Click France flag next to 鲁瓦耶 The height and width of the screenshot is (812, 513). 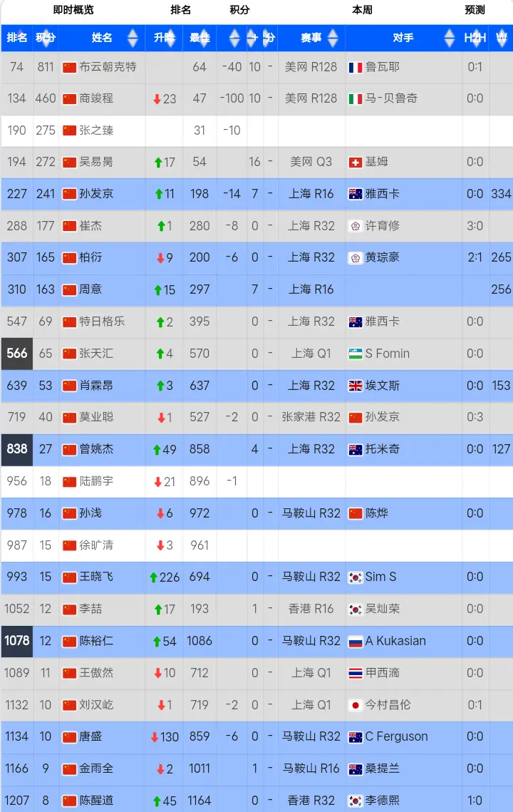click(356, 67)
